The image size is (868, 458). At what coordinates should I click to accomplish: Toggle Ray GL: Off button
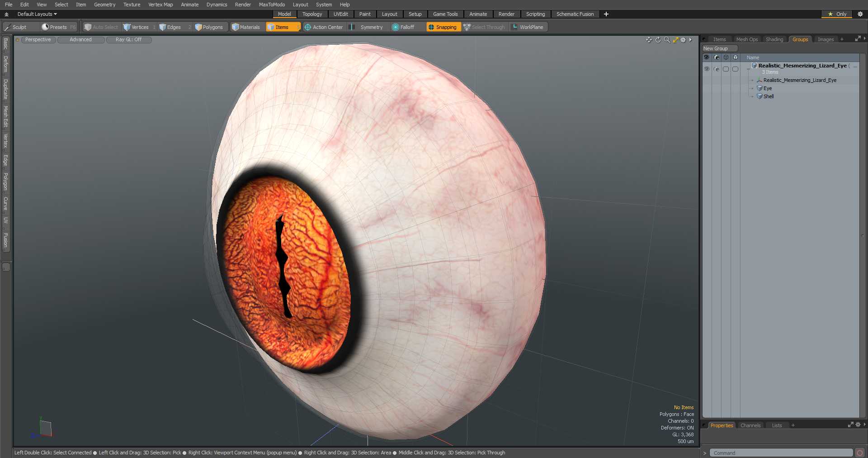tap(128, 40)
